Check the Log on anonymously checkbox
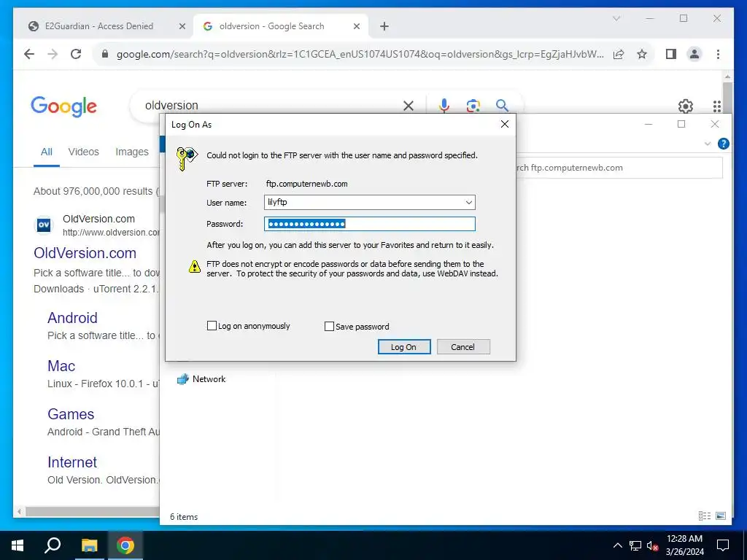 click(212, 326)
